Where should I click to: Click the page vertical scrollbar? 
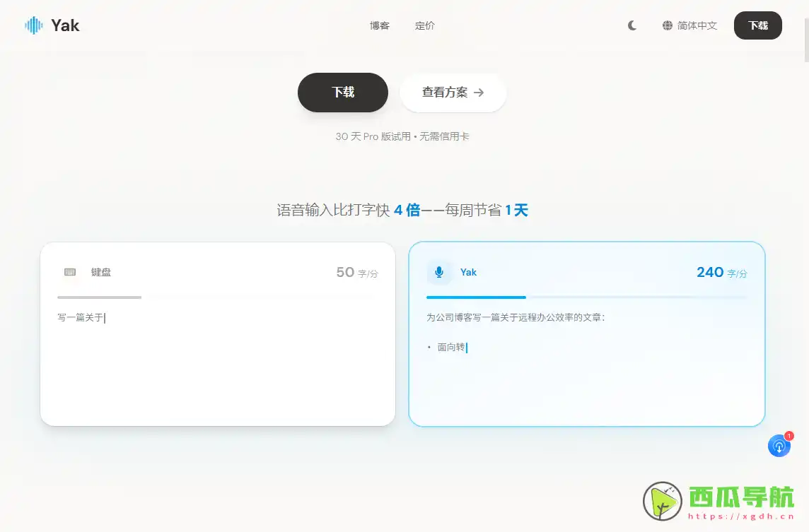806,40
